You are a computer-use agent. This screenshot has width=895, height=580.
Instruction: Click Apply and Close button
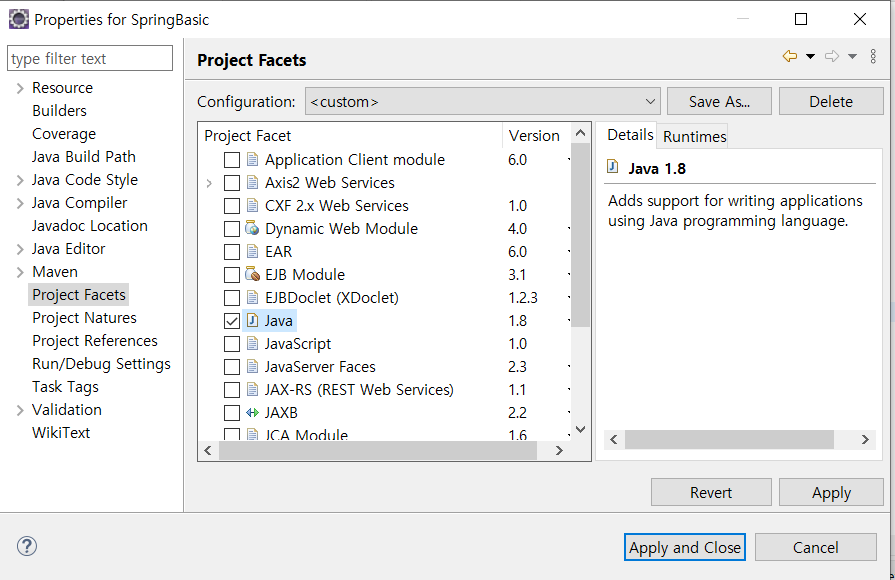[x=684, y=547]
